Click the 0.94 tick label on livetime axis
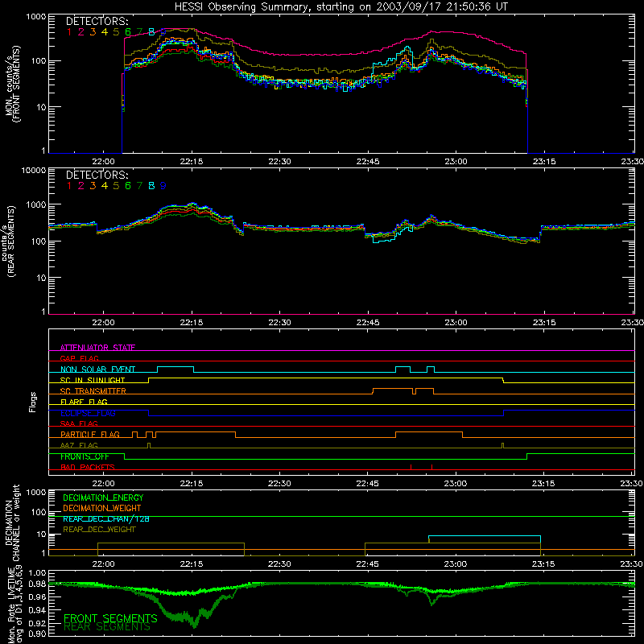 [37, 610]
